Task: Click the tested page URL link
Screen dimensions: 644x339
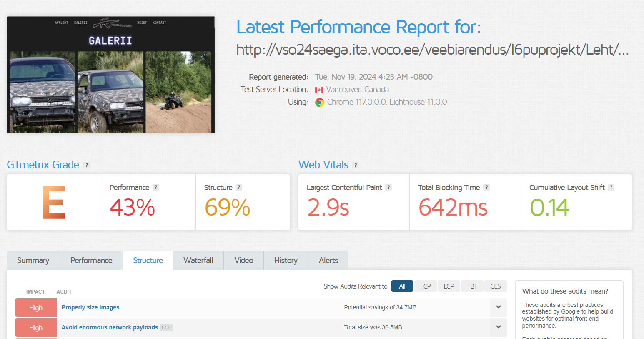Action: 432,50
